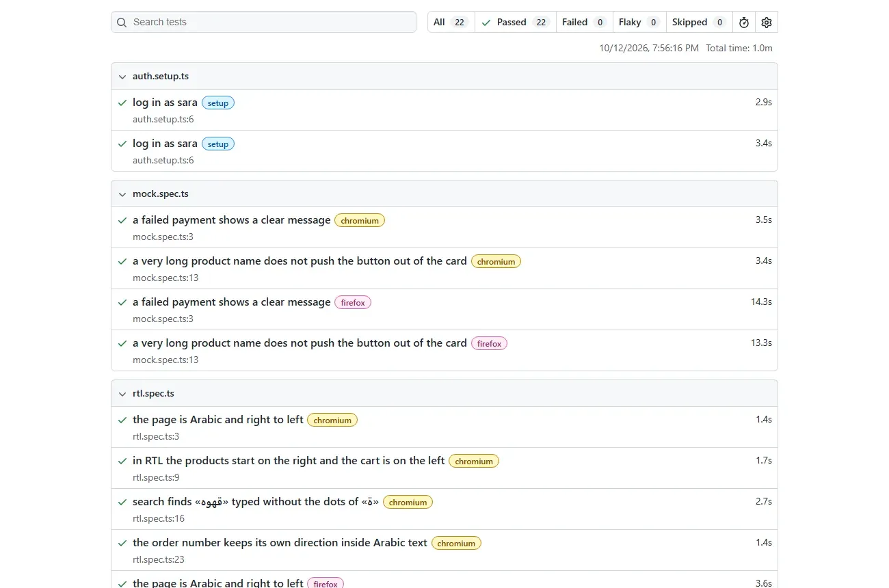Open the "log in as sara" test taking 3.4s
889x588 pixels.
[x=165, y=144]
